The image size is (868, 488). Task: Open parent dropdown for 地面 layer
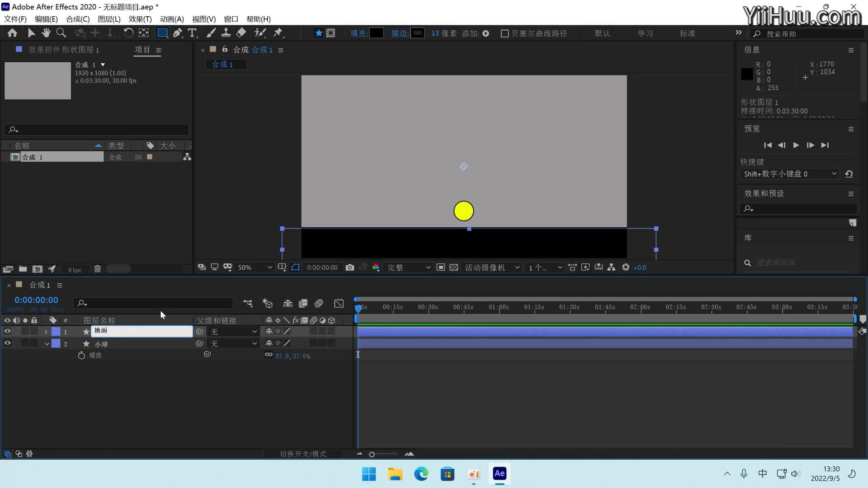click(233, 332)
